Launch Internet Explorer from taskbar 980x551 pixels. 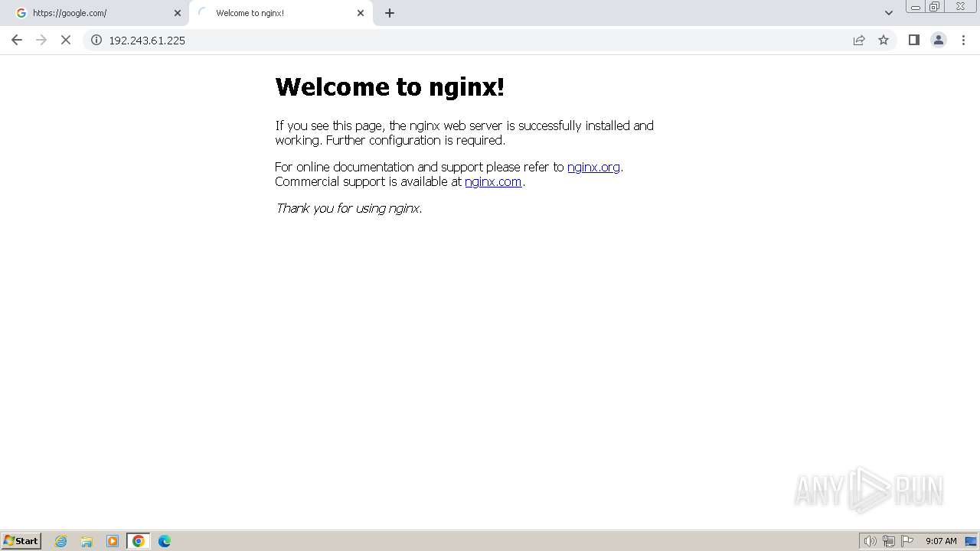point(61,541)
